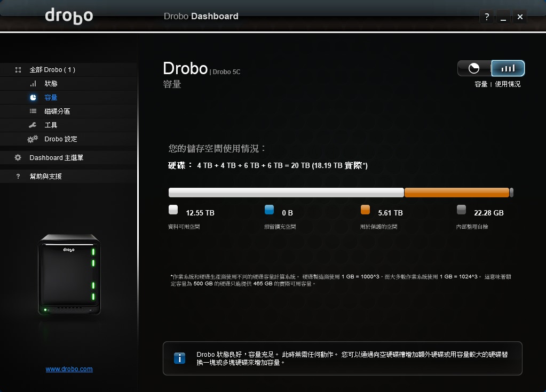Click the white available-space bar segment
Screen dimensions: 546x392
[286, 193]
